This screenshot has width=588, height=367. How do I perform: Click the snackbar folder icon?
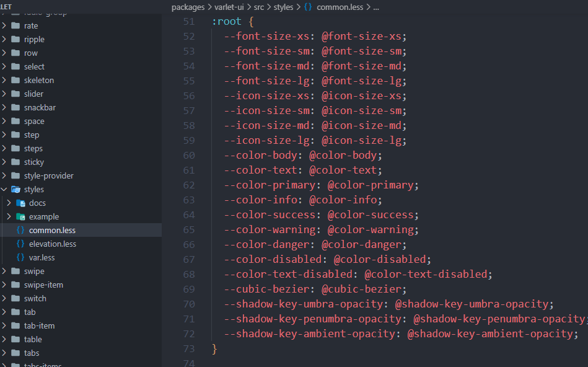coord(15,107)
